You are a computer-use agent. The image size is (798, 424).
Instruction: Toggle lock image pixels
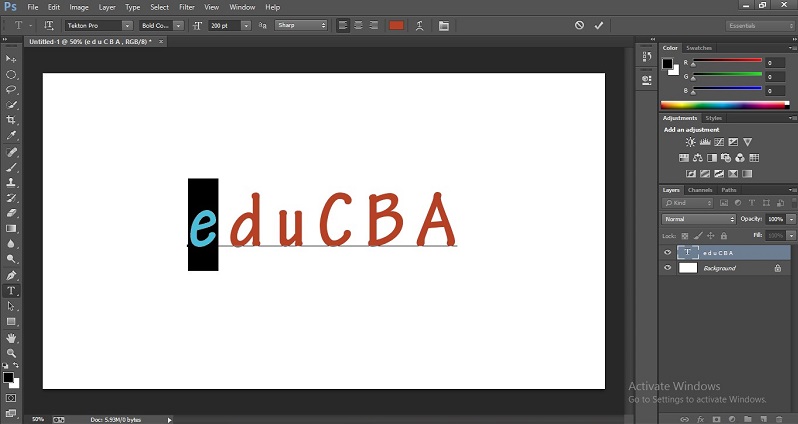[x=698, y=236]
